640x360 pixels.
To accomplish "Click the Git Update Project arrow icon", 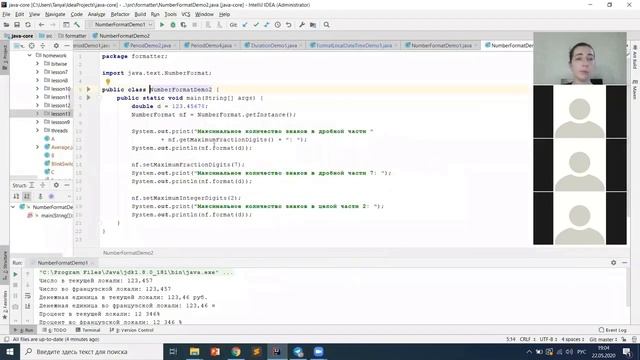I will click(245, 24).
